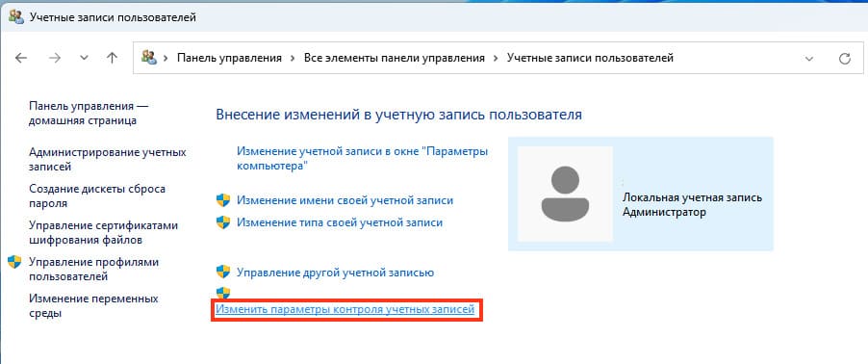The height and width of the screenshot is (364, 868).
Task: Click the Back navigation arrow
Action: 21,58
